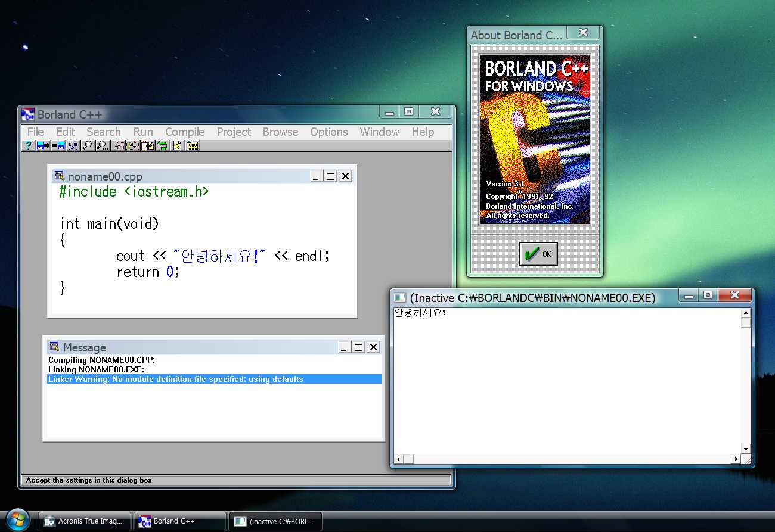Click the Make binary-folder toolbar icon

click(192, 145)
